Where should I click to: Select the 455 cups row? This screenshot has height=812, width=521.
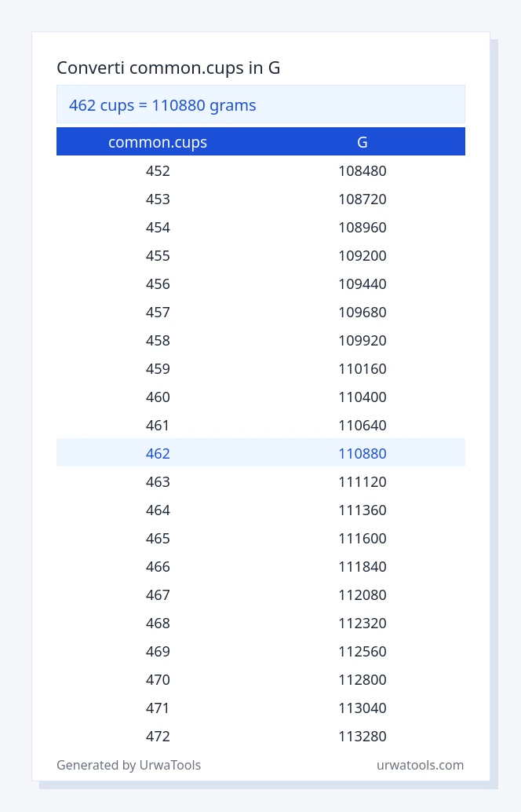(x=260, y=255)
